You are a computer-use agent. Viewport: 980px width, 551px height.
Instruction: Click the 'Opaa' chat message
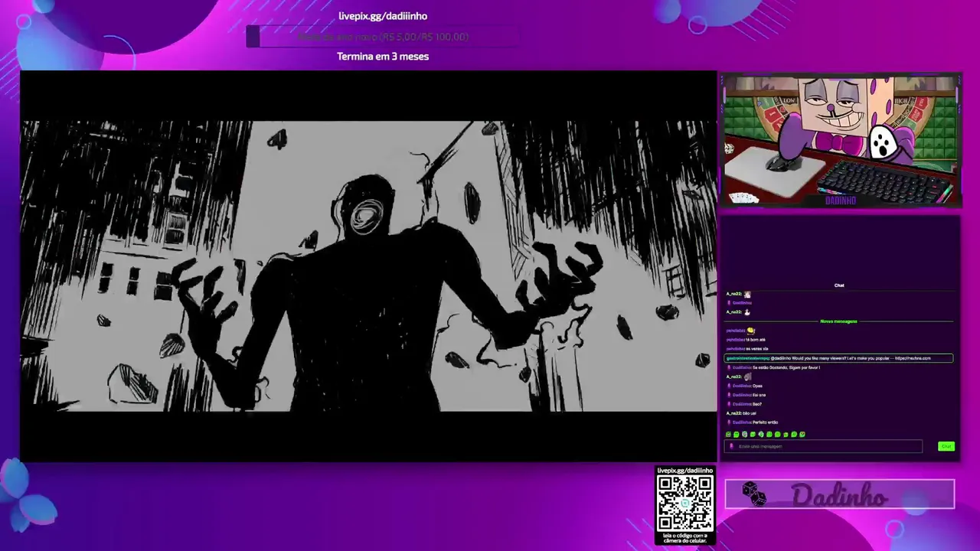point(757,386)
